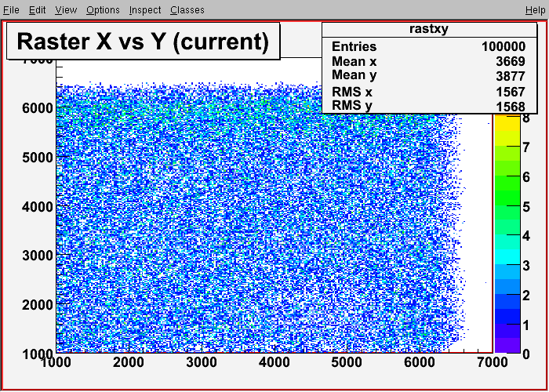This screenshot has height=392, width=549.
Task: Click the x-axis label 3000
Action: coord(202,362)
